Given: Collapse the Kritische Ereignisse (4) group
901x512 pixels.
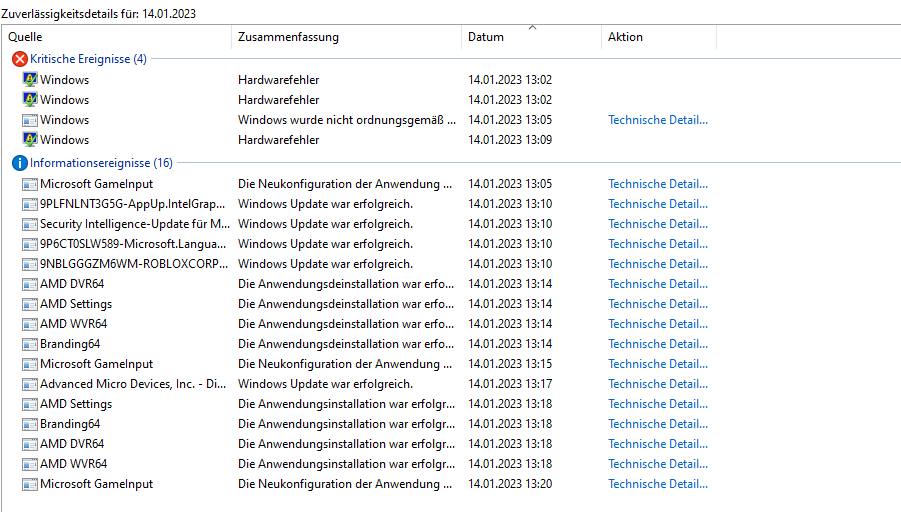Looking at the screenshot, I should (x=88, y=59).
